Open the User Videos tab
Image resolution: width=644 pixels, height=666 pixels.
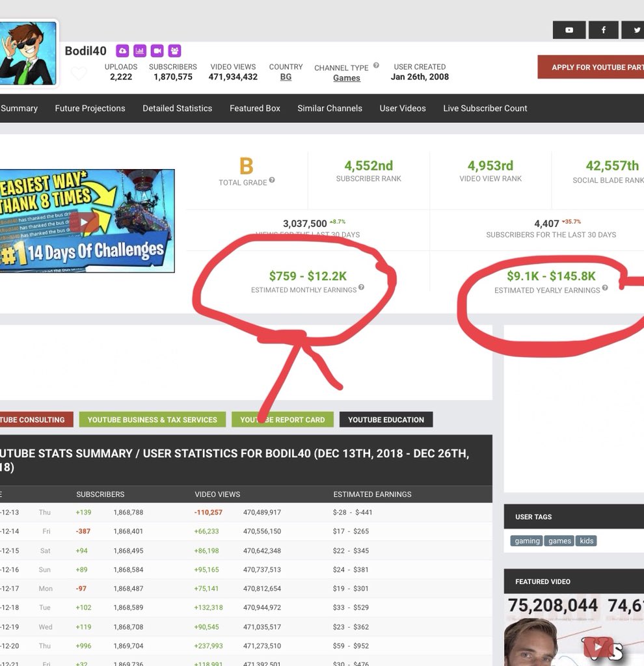point(403,109)
